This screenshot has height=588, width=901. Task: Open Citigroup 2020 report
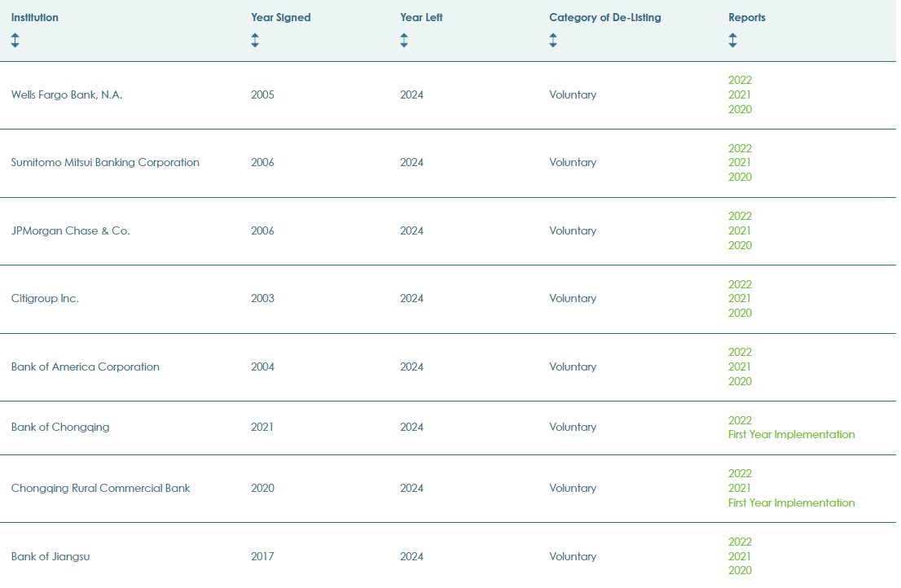tap(740, 313)
